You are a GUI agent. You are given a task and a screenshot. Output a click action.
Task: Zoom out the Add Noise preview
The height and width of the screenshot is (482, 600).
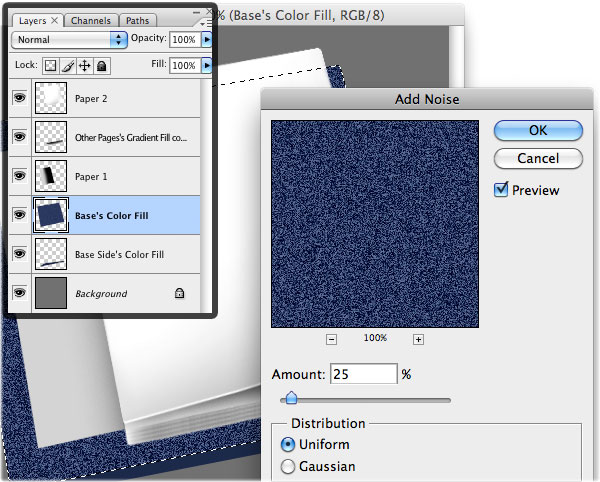coord(331,339)
